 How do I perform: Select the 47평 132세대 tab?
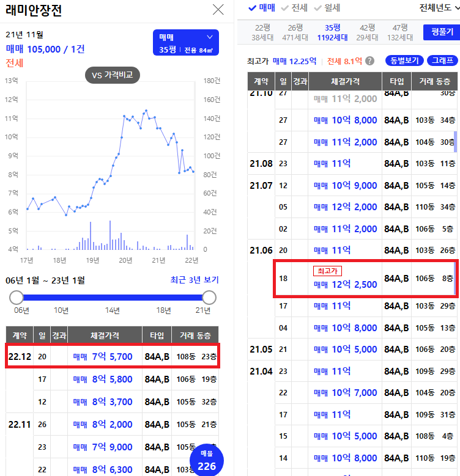coord(400,32)
